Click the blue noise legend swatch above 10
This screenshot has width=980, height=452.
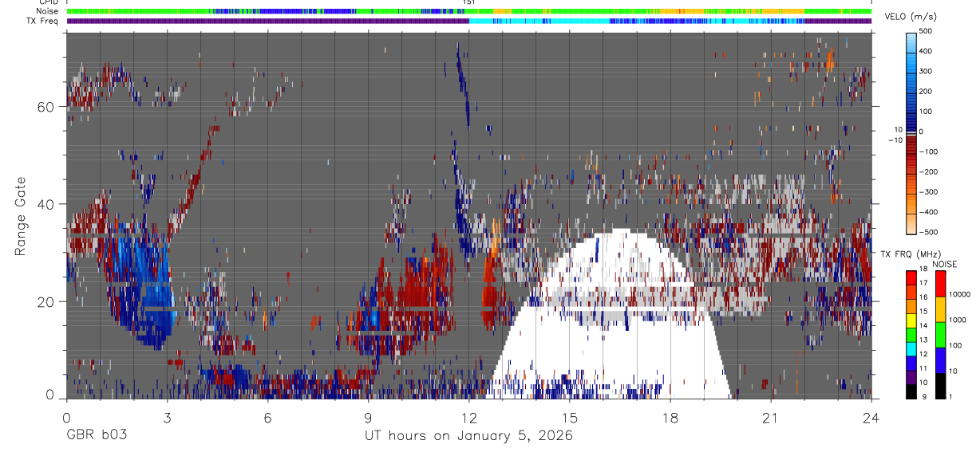click(x=940, y=360)
